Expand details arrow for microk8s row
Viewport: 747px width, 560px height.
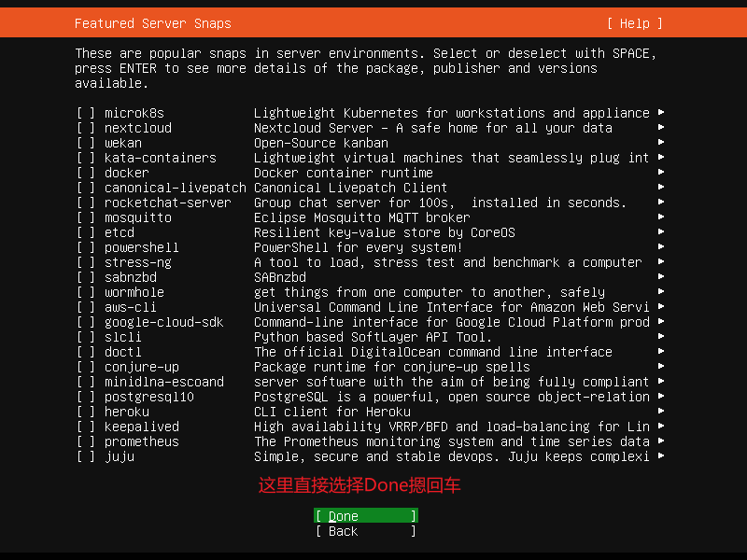point(661,112)
